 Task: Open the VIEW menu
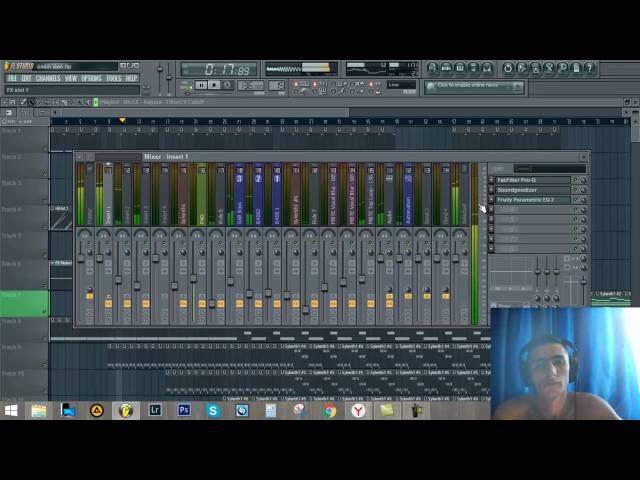[x=71, y=78]
